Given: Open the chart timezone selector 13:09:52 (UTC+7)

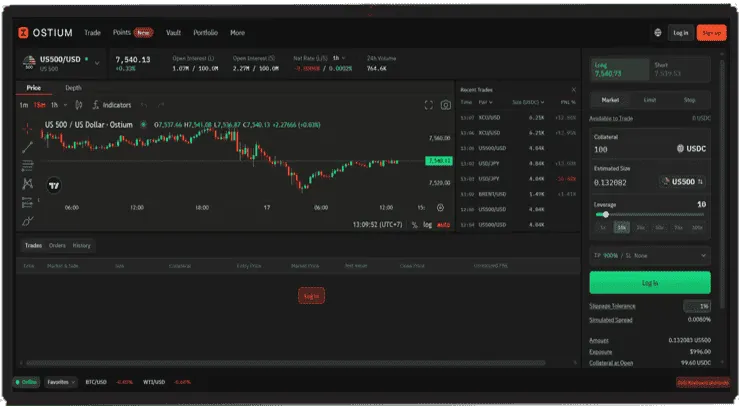Looking at the screenshot, I should [378, 225].
